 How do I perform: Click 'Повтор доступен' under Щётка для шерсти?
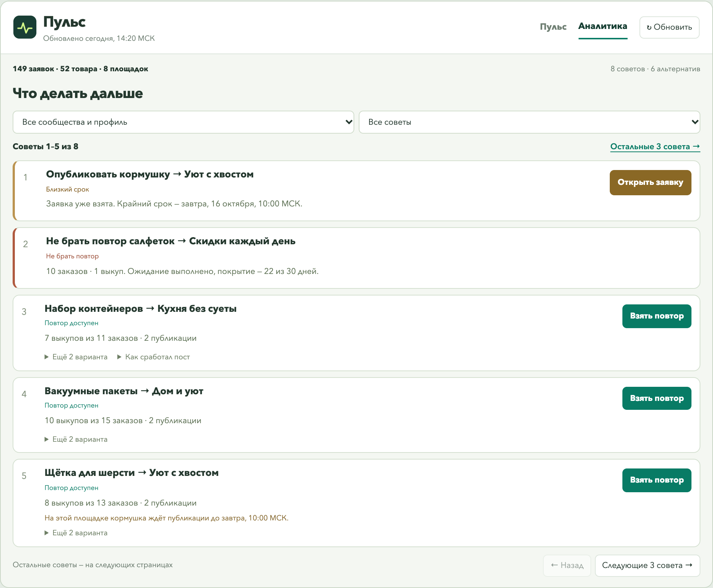(x=71, y=488)
